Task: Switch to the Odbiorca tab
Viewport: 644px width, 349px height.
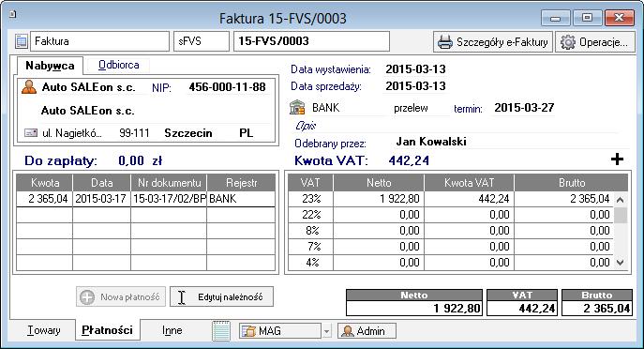Action: (118, 65)
